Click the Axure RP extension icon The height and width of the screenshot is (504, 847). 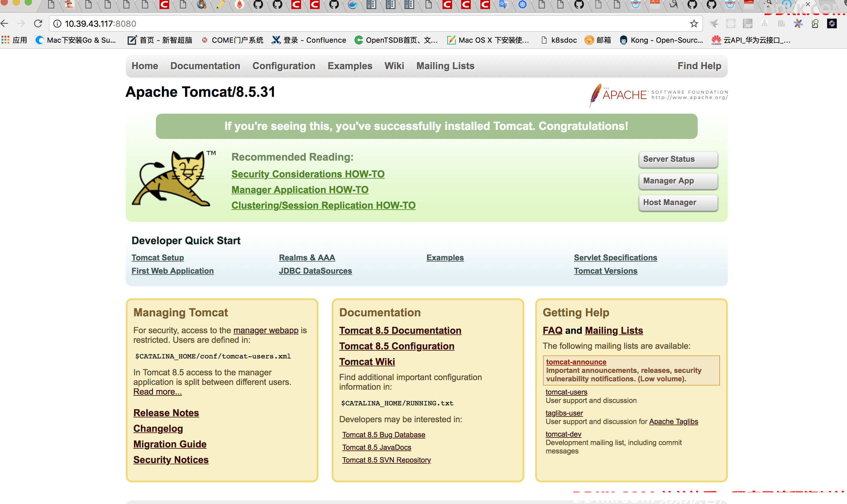(748, 23)
